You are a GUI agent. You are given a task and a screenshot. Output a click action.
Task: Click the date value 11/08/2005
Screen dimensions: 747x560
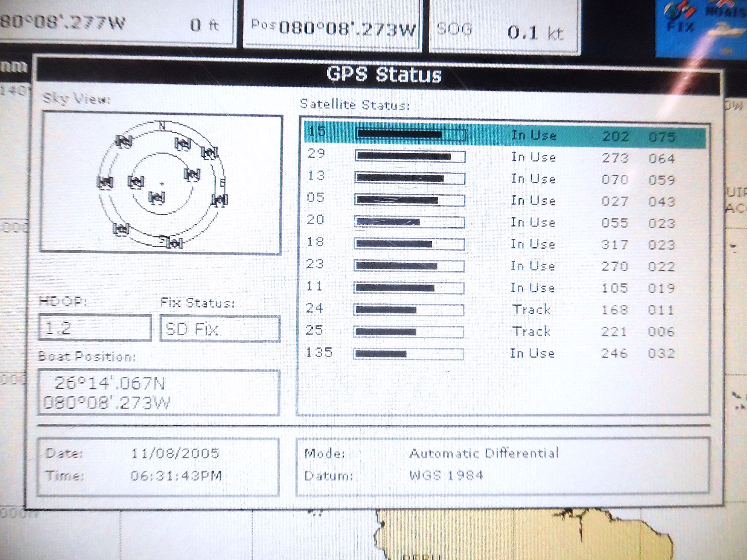pyautogui.click(x=175, y=453)
